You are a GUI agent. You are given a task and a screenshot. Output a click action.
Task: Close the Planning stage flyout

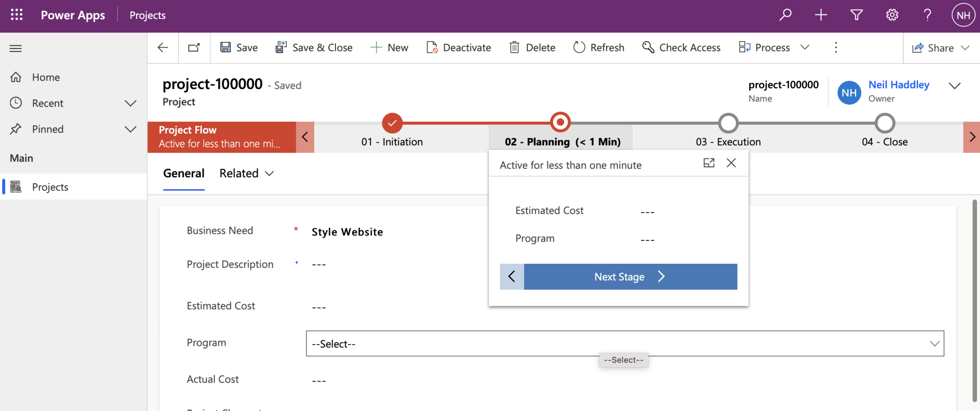click(731, 163)
